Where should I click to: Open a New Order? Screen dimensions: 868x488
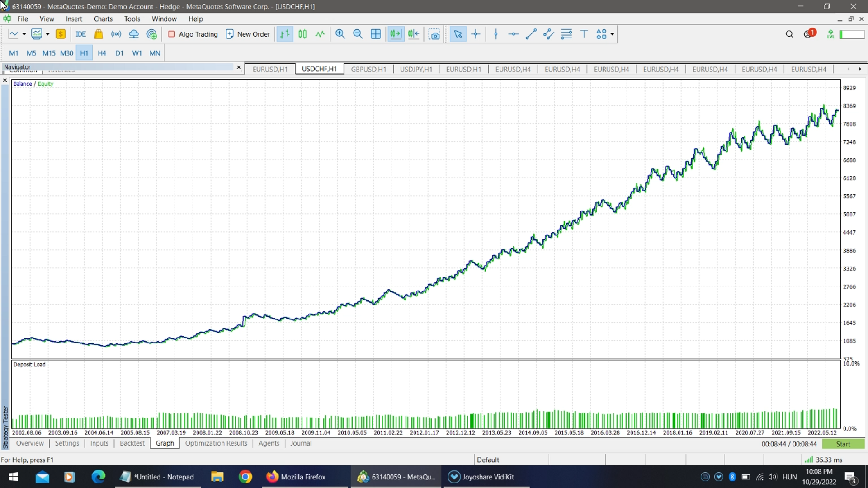[248, 34]
